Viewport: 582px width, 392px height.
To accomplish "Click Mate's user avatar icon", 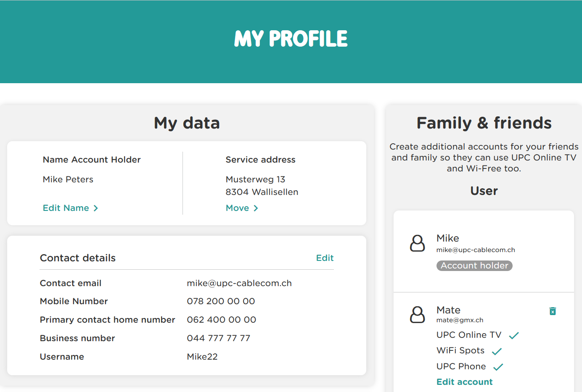I will click(x=417, y=315).
